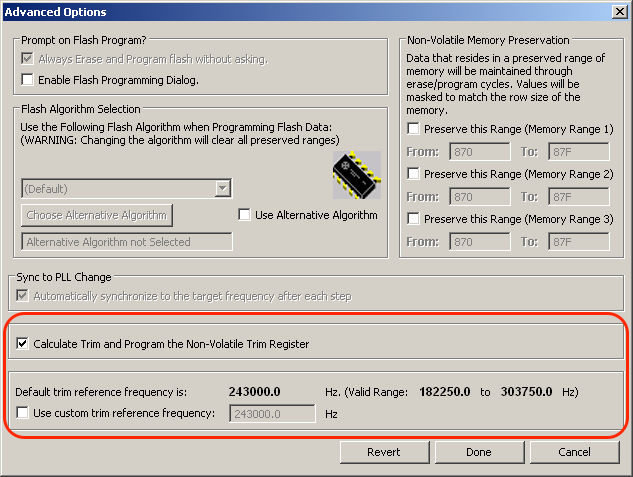Click the Sync to PLL Change group label
The height and width of the screenshot is (477, 633).
[x=64, y=277]
